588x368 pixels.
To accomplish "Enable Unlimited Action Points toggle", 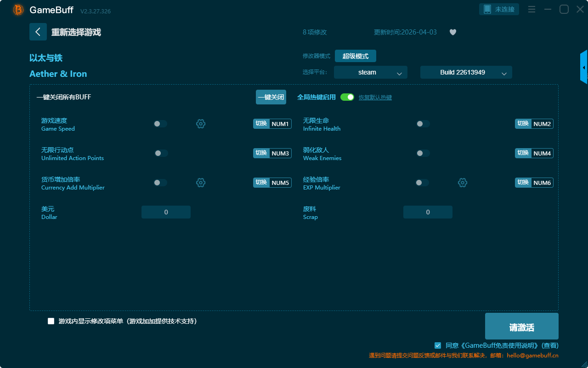I will (161, 153).
